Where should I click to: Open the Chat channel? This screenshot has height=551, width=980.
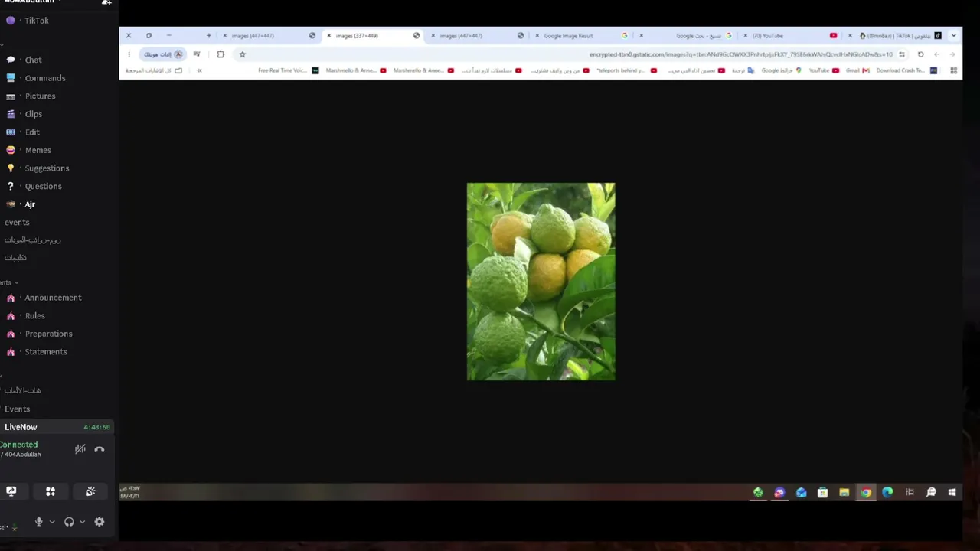[x=33, y=60]
